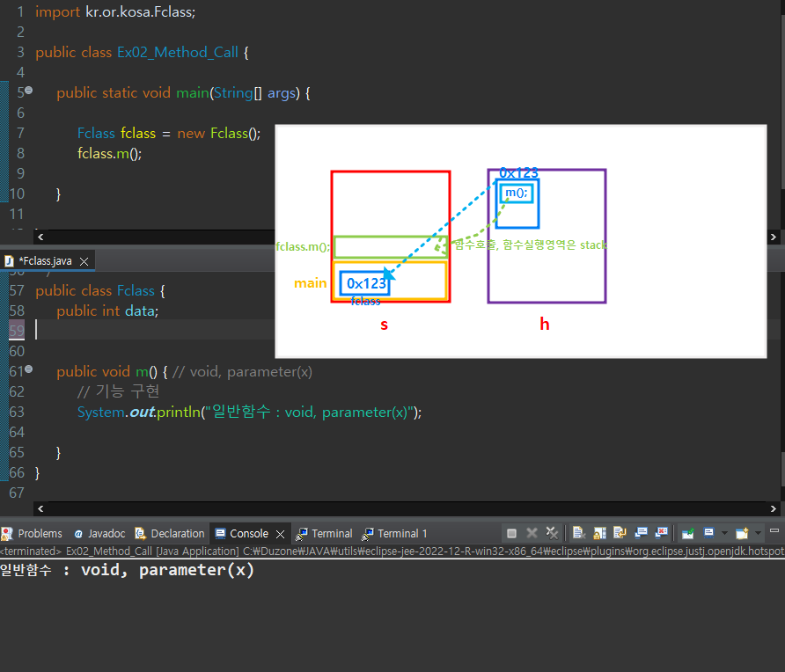Close the Console tab
This screenshot has width=785, height=672.
(281, 534)
